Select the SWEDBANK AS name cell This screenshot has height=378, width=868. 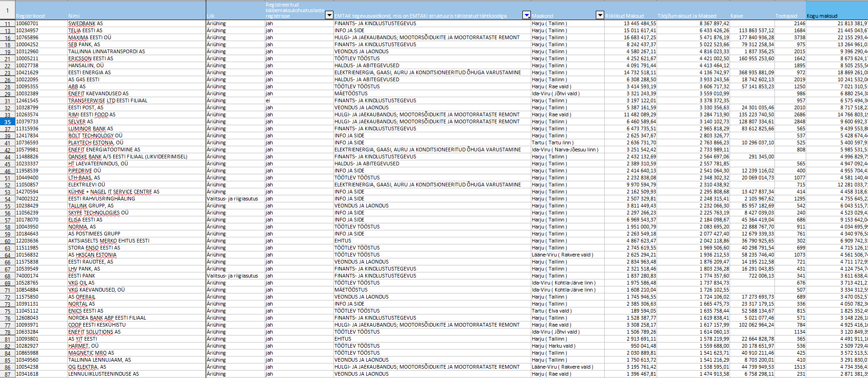coord(86,23)
